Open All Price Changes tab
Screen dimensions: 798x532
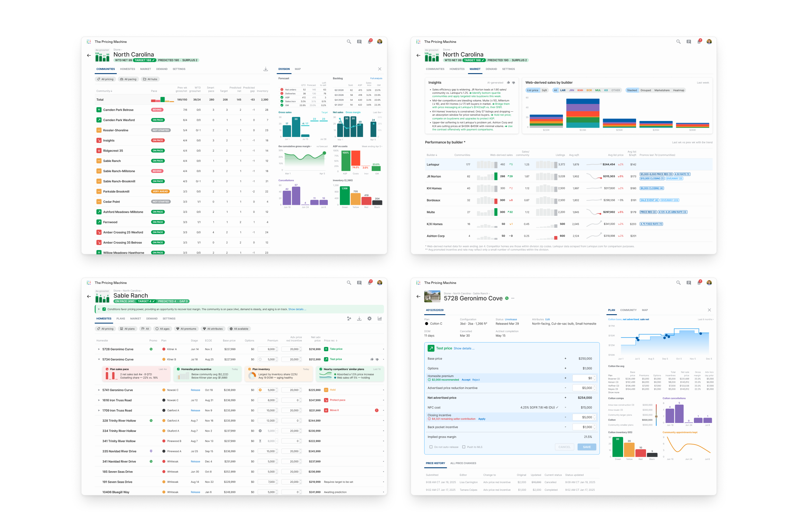[463, 463]
